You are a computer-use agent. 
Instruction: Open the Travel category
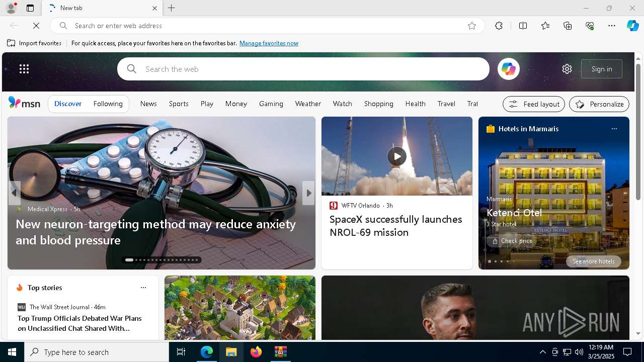click(446, 104)
